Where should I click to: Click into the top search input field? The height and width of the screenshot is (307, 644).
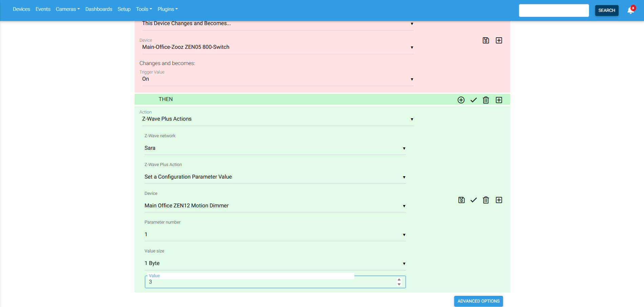(x=554, y=11)
